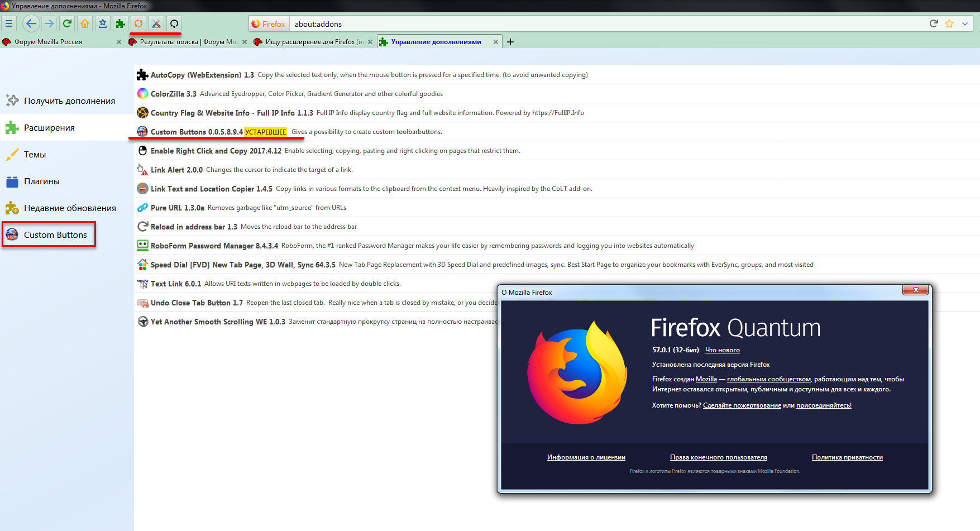Screen dimensions: 980x531
Task: Open присоединяйтесь link in About dialog
Action: pyautogui.click(x=824, y=405)
